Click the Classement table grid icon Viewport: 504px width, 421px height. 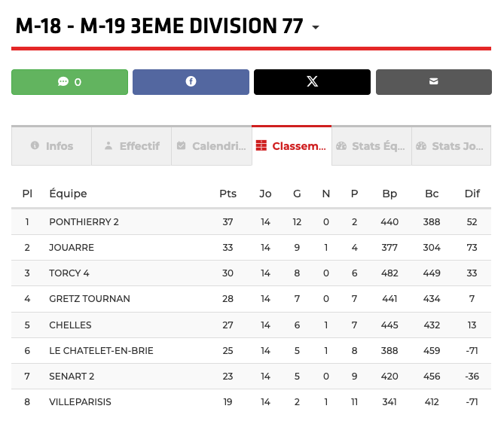[261, 146]
